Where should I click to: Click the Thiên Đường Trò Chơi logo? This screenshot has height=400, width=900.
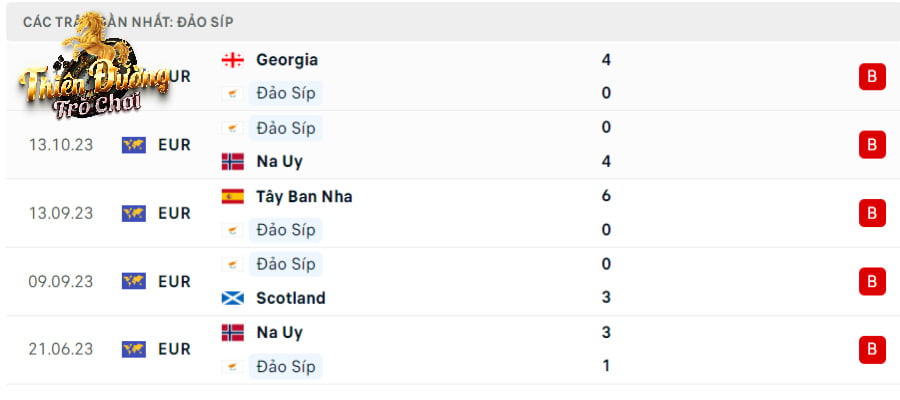click(95, 66)
